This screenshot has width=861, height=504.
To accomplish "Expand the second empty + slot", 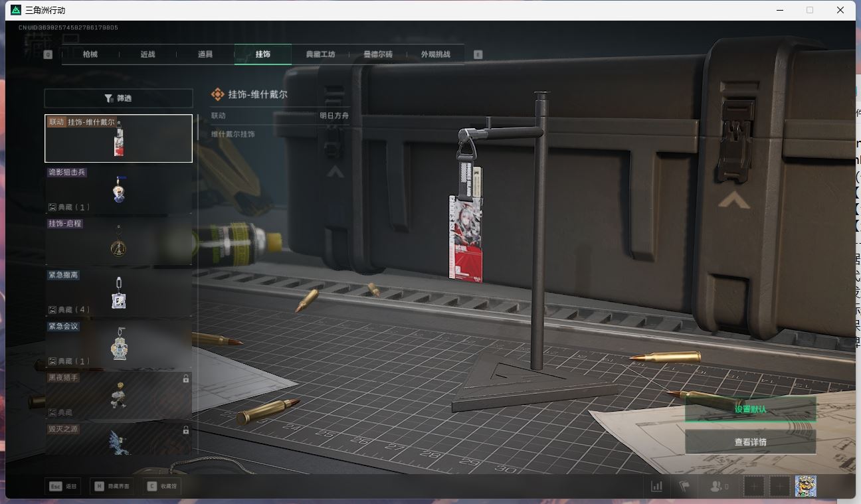I will click(778, 486).
